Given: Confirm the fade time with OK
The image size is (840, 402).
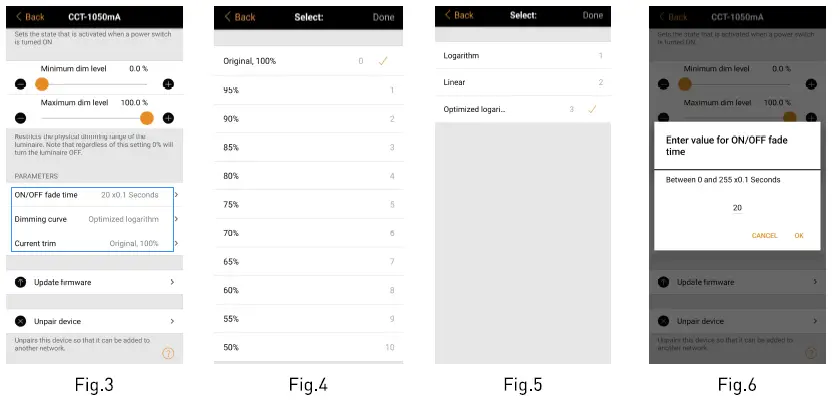Looking at the screenshot, I should pos(799,236).
